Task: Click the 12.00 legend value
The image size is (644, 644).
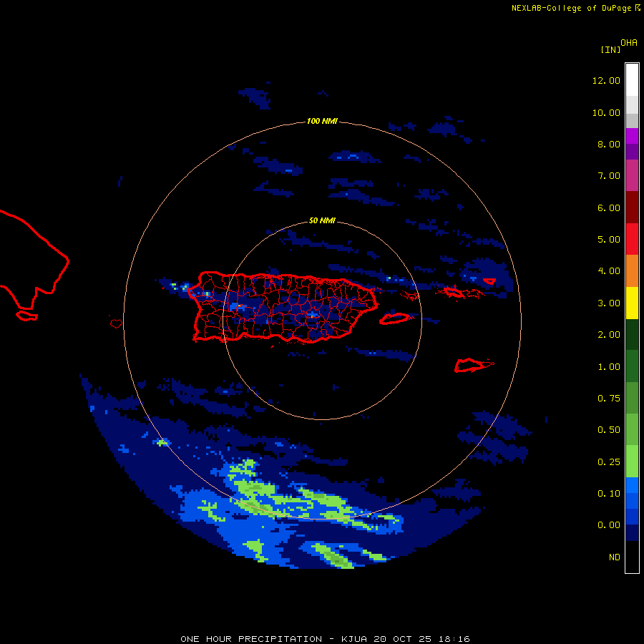Action: pyautogui.click(x=606, y=80)
